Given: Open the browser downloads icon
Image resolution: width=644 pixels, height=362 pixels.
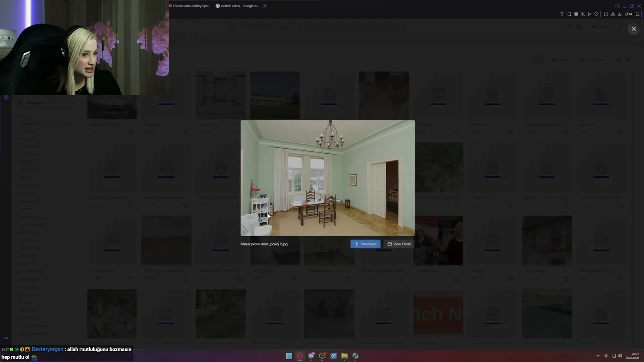Looking at the screenshot, I should point(619,14).
